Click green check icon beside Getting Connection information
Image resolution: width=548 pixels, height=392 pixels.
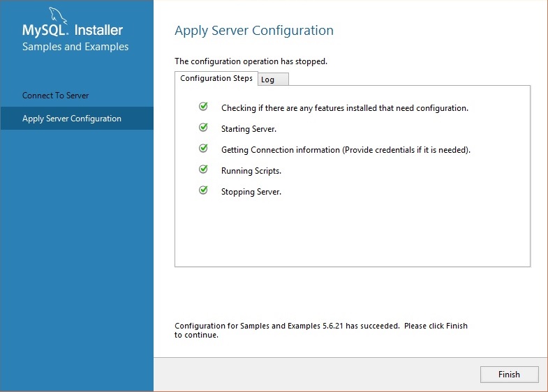pos(203,148)
